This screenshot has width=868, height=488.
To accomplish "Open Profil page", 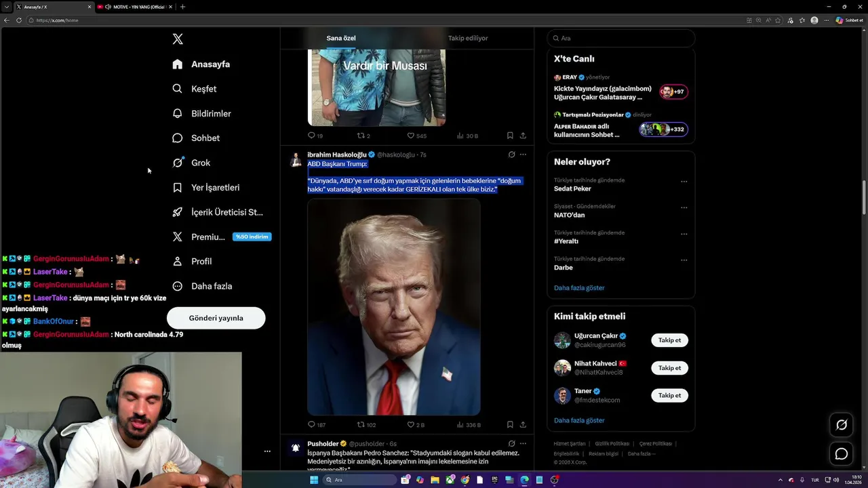I will [x=193, y=262].
